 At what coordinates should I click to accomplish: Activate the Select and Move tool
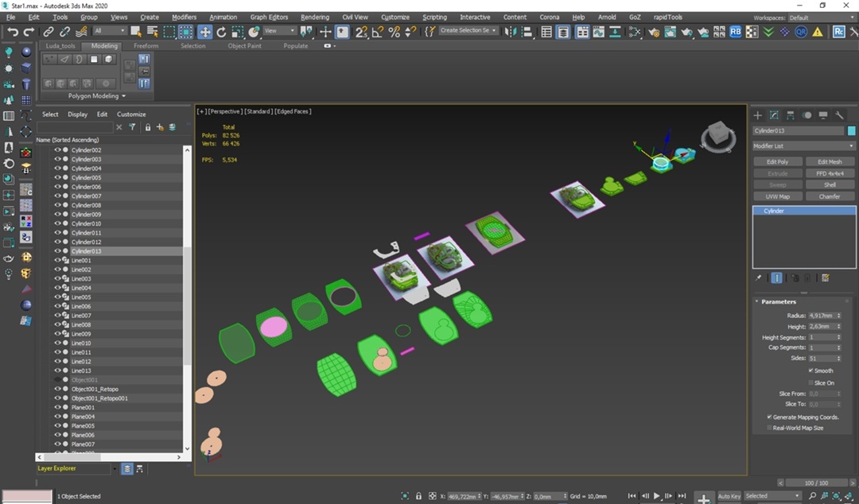(x=205, y=32)
